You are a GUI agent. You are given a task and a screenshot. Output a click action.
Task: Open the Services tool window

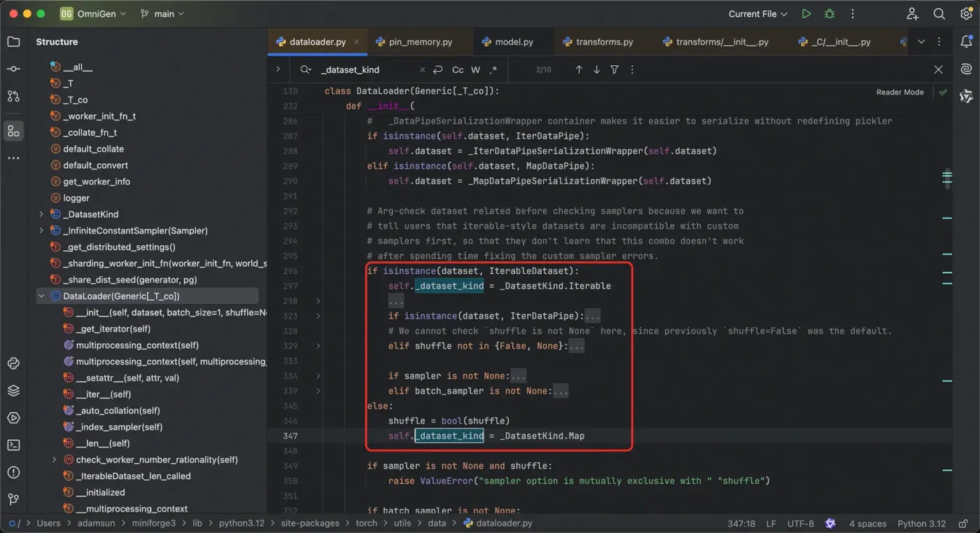(x=13, y=418)
